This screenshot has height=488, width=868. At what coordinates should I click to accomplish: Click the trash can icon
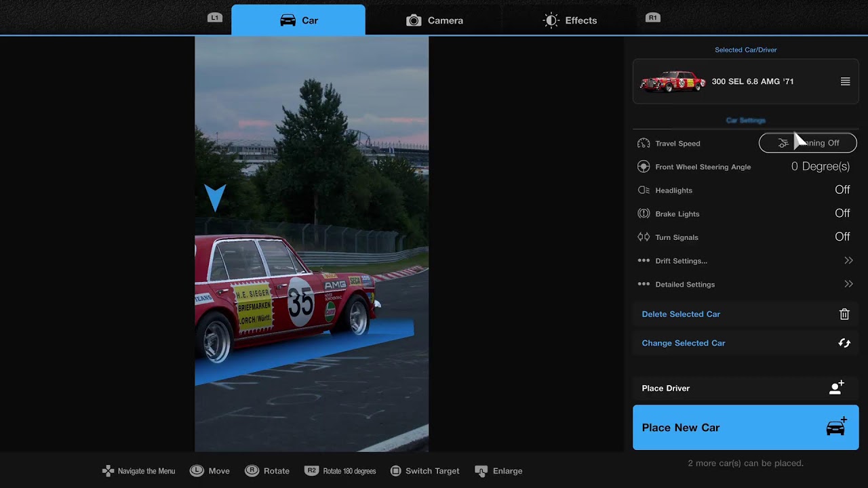[844, 314]
